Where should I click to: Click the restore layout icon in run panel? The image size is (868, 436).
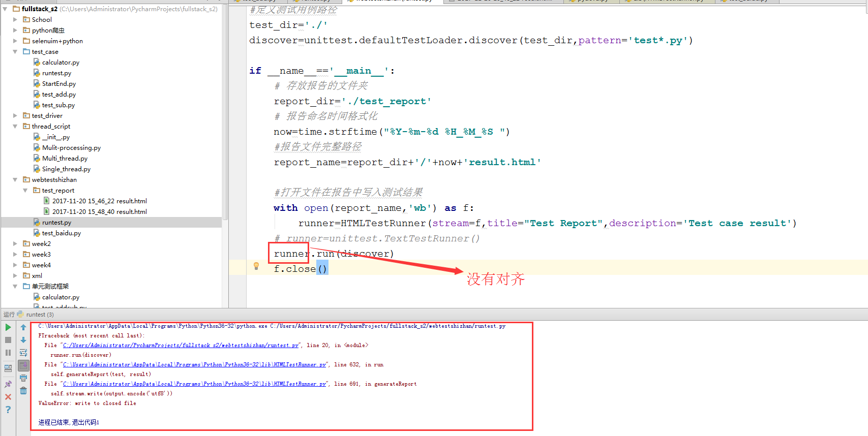8,368
